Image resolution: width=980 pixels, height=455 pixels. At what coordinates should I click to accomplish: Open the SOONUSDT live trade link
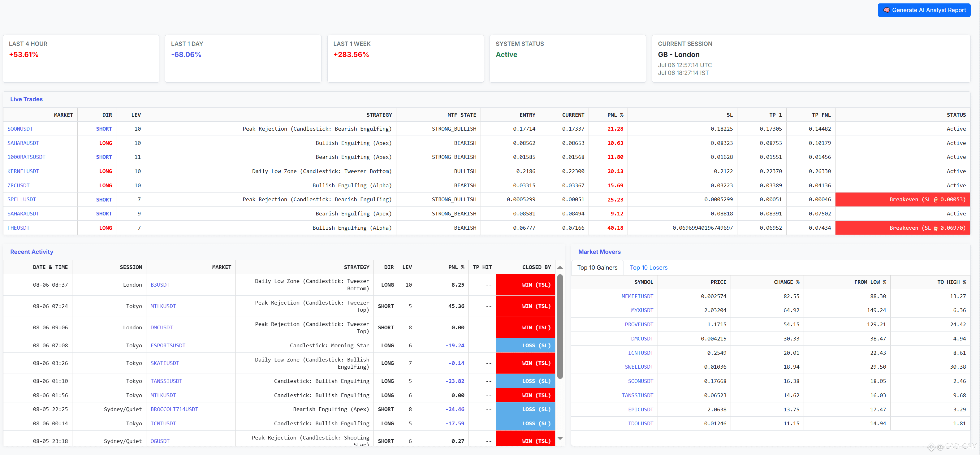pyautogui.click(x=20, y=128)
